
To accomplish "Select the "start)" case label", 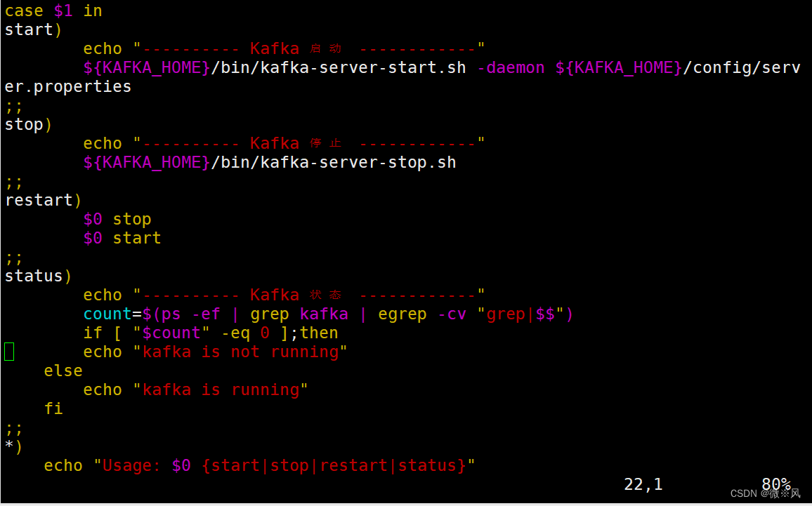I will tap(33, 29).
